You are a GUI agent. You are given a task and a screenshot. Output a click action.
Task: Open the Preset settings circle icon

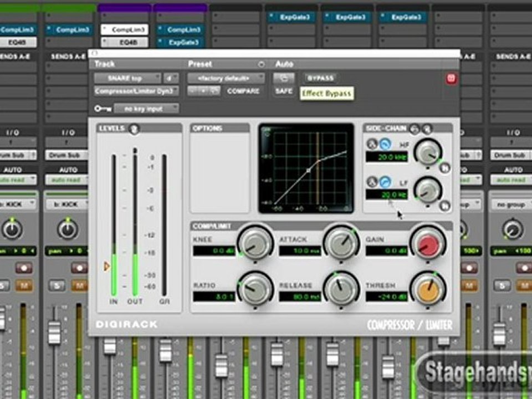pyautogui.click(x=261, y=64)
